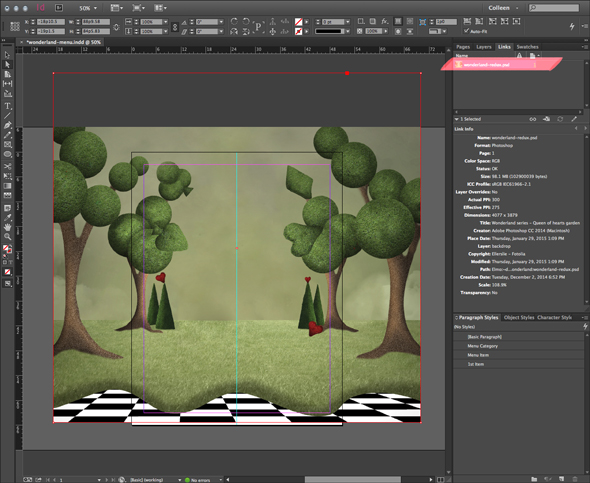This screenshot has height=483, width=590.
Task: Select the Page tool
Action: (x=7, y=74)
